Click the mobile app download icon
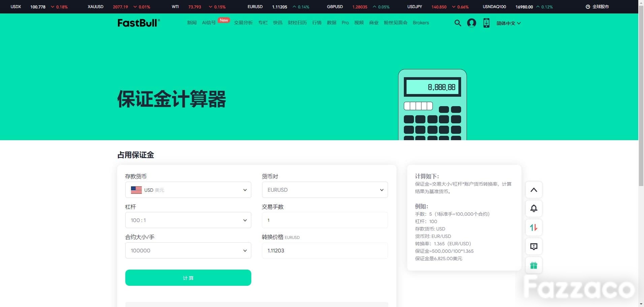The image size is (644, 307). click(x=486, y=23)
